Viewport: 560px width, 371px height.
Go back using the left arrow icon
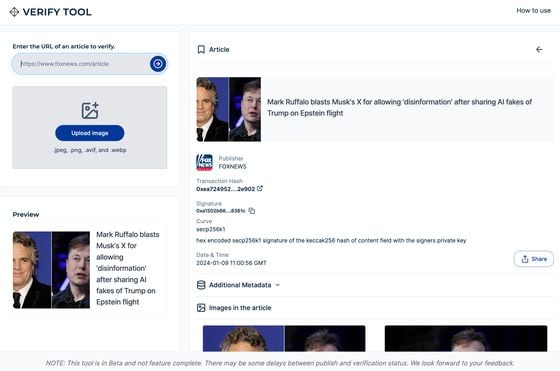point(539,49)
